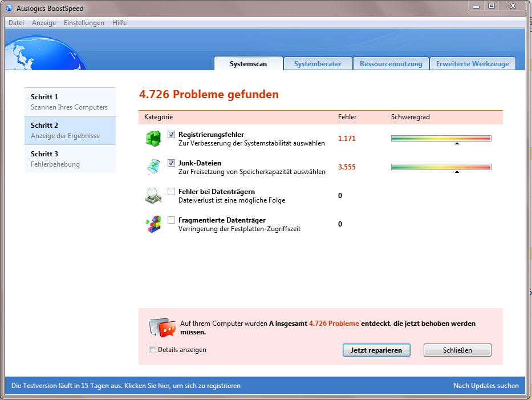Select Schritt 3 Fehlerbehebung
This screenshot has height=400, width=532.
[70, 159]
